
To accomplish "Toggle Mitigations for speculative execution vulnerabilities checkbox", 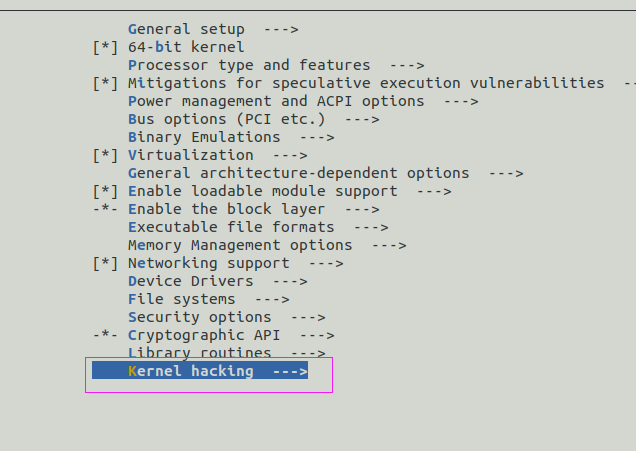I will 105,84.
